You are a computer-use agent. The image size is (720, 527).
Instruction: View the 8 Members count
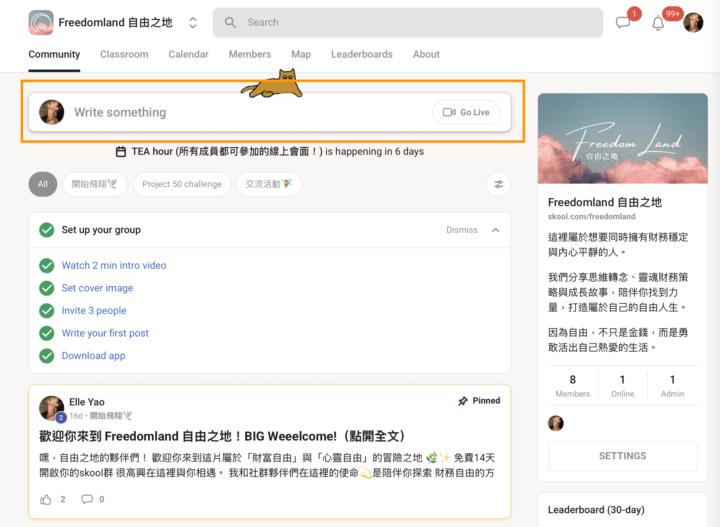pyautogui.click(x=573, y=386)
